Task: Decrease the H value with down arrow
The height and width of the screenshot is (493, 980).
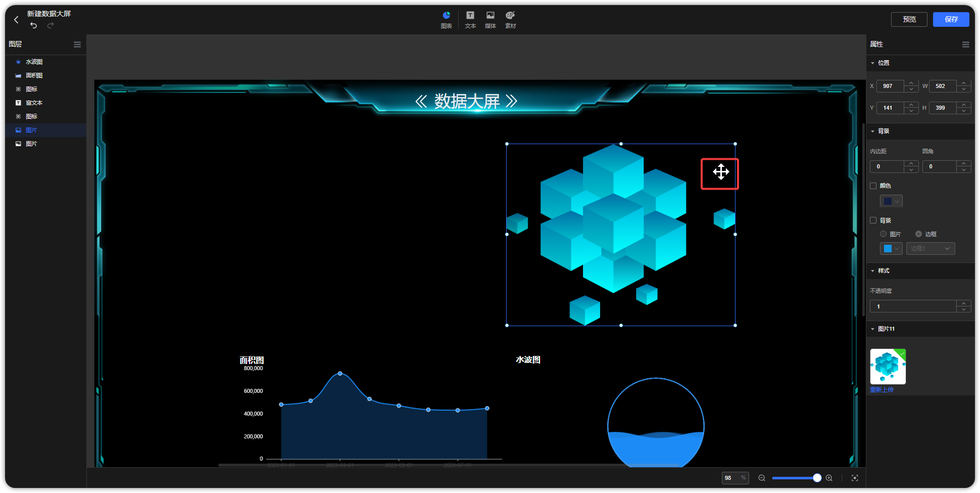Action: click(964, 111)
